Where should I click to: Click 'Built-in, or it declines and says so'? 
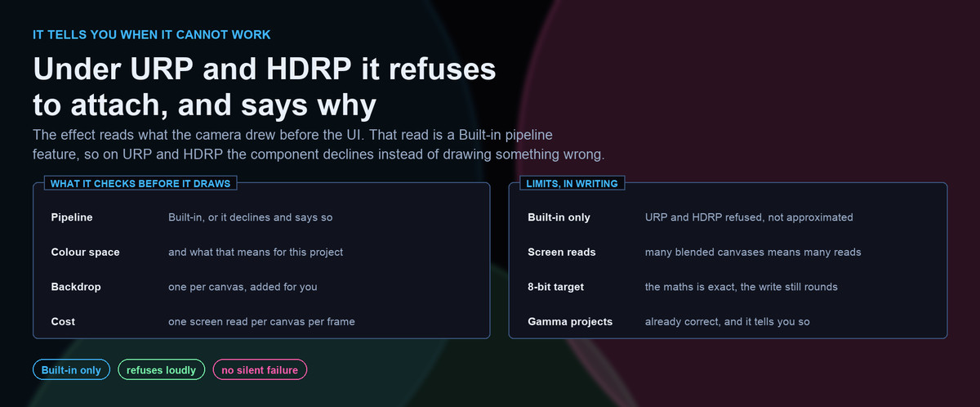pos(250,217)
